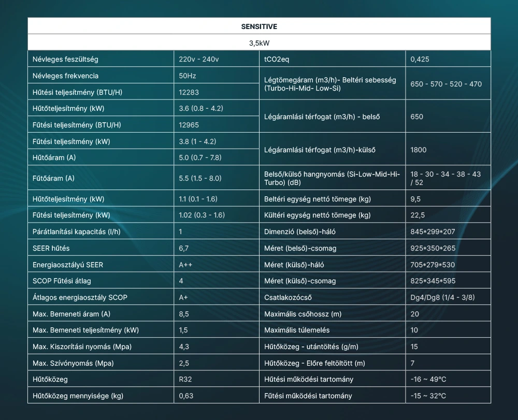The height and width of the screenshot is (420, 518).
Task: Click the Beltéri egység nettó tömege label
Action: tap(318, 199)
